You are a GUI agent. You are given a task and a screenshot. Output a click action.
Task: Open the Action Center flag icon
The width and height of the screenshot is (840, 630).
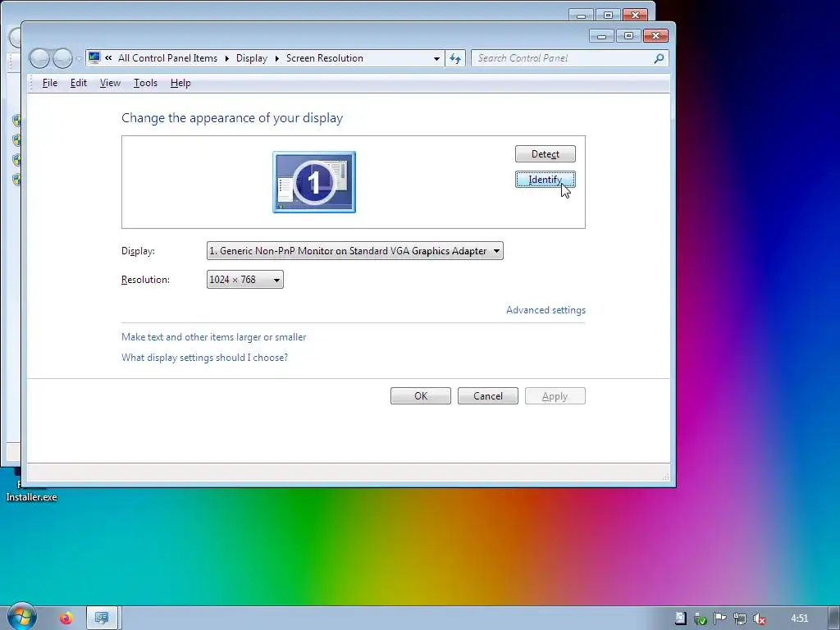click(719, 619)
